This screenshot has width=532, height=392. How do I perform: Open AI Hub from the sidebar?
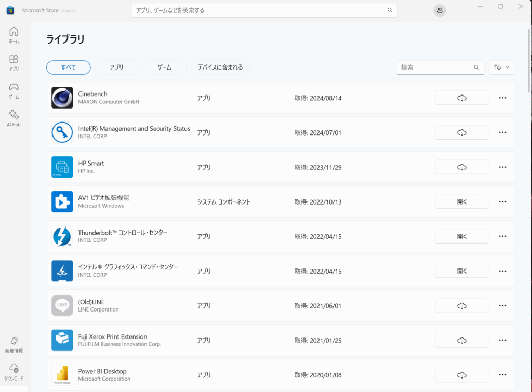(14, 118)
